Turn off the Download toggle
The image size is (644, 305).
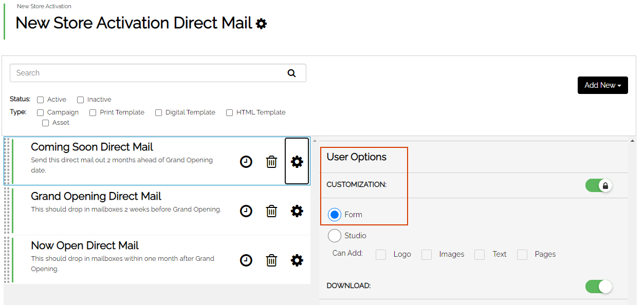[x=599, y=287]
